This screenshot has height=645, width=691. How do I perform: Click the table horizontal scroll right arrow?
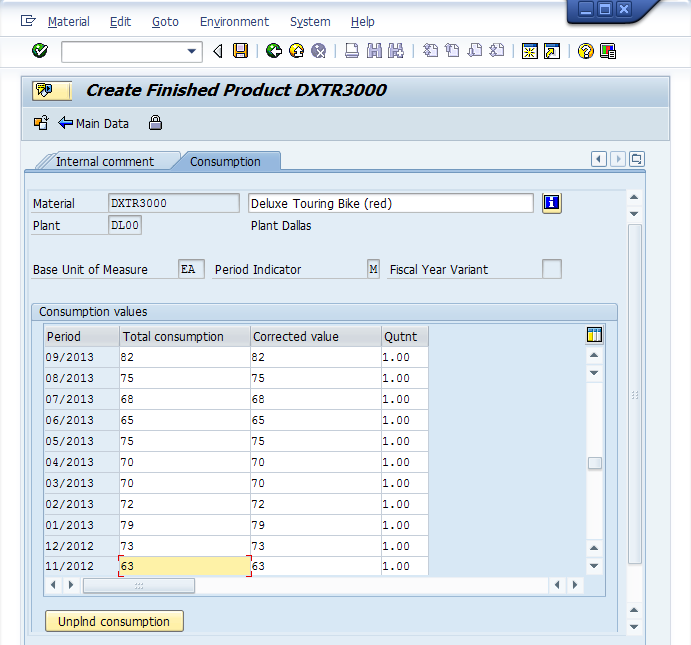(575, 585)
